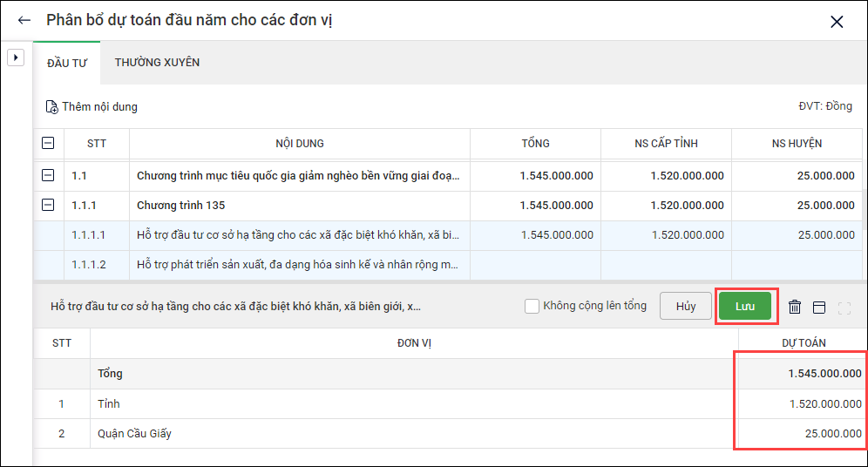This screenshot has width=868, height=467.
Task: Edit Tỉnh budget amount cell
Action: tap(800, 404)
